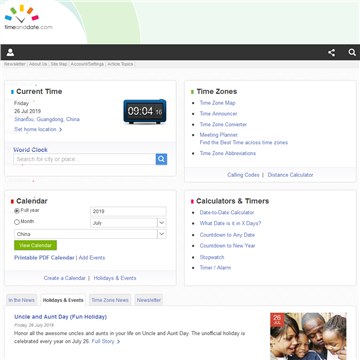The image size is (360, 360).
Task: Switch to the In the News tab
Action: click(x=21, y=300)
